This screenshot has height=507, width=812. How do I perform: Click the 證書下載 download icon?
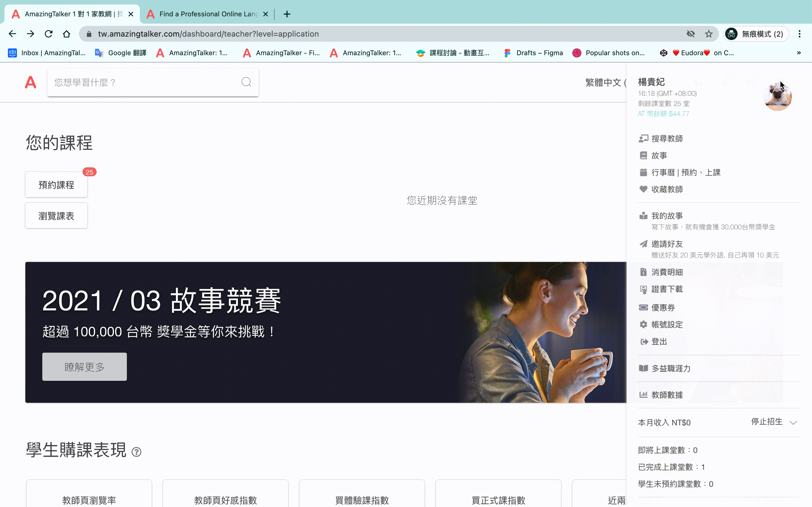point(644,289)
